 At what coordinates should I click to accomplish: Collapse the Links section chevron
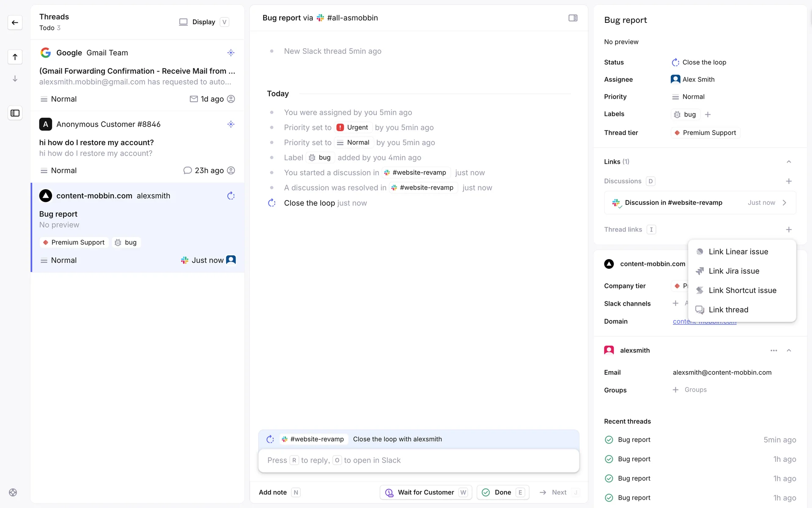pyautogui.click(x=788, y=162)
